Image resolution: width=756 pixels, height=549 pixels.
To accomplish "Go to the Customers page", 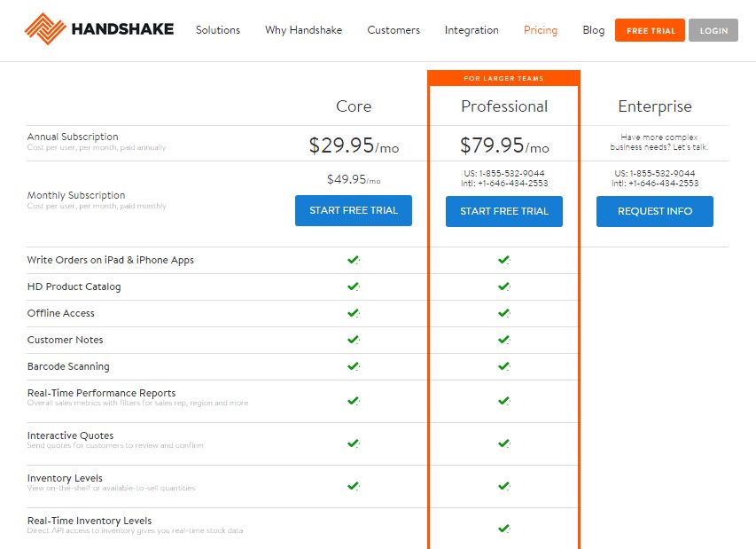I will pos(394,30).
